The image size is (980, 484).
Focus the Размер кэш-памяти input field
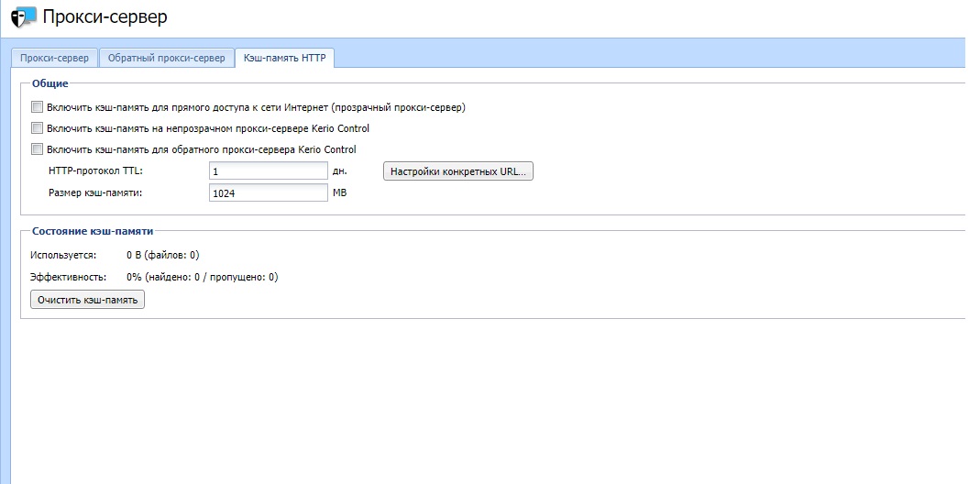(269, 193)
